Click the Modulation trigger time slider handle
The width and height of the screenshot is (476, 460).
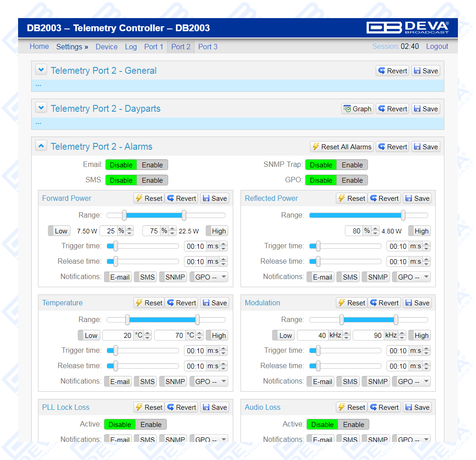pos(318,351)
